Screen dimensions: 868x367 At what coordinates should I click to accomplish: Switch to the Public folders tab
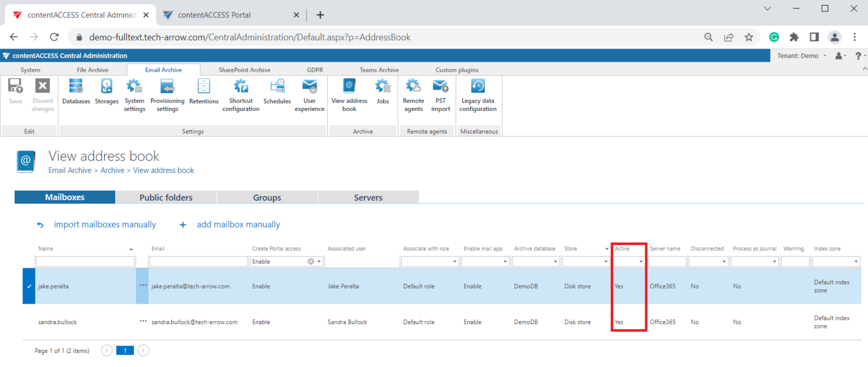[166, 197]
